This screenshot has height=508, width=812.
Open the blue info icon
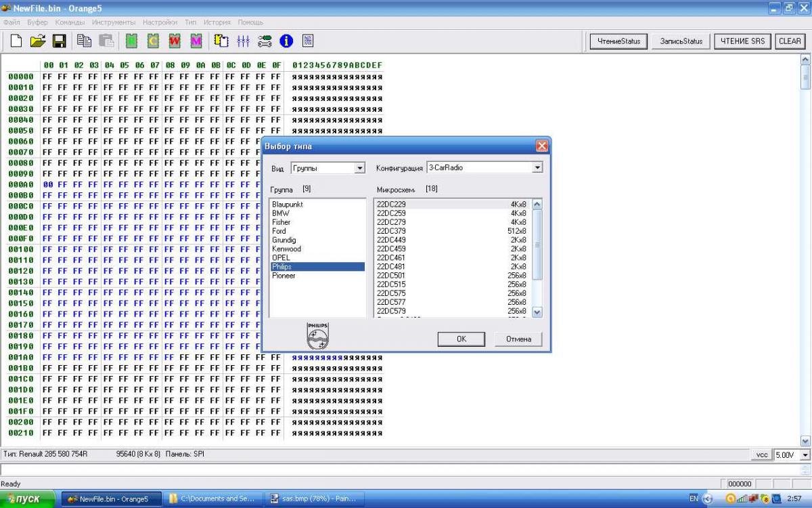286,41
